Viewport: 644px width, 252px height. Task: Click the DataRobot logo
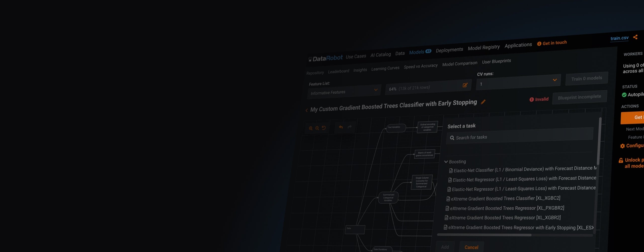pyautogui.click(x=326, y=58)
